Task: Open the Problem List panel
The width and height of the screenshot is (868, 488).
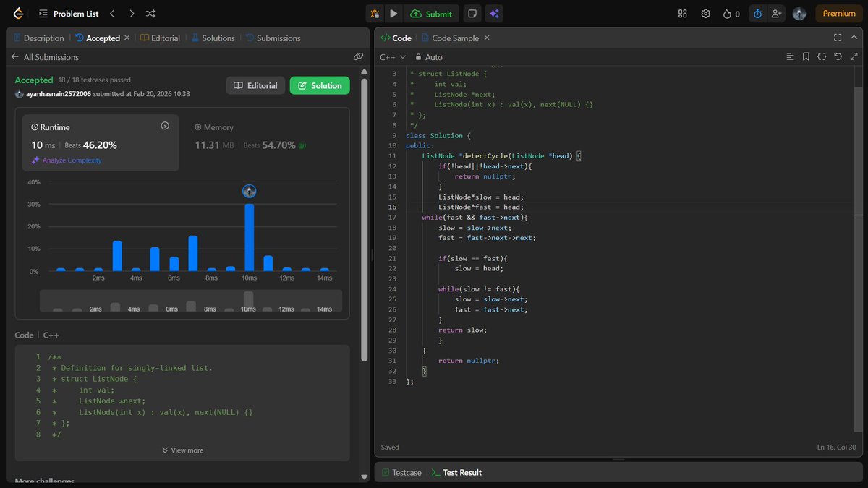Action: (69, 14)
